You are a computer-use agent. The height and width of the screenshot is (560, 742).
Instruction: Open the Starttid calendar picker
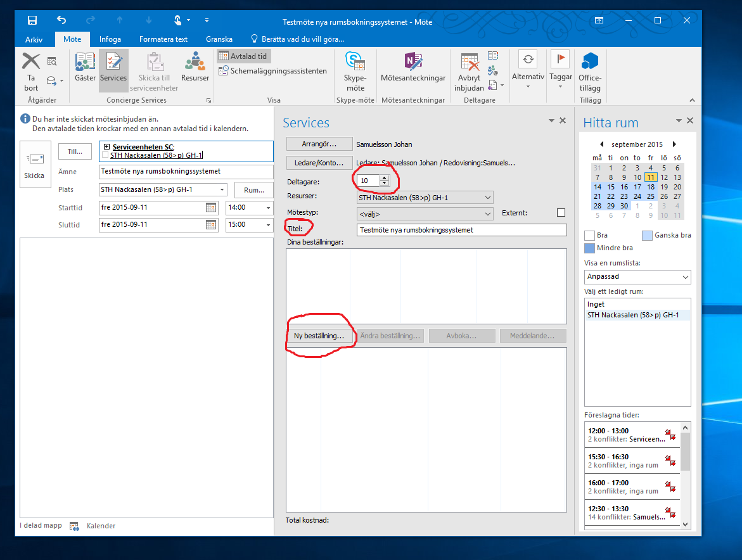click(211, 208)
